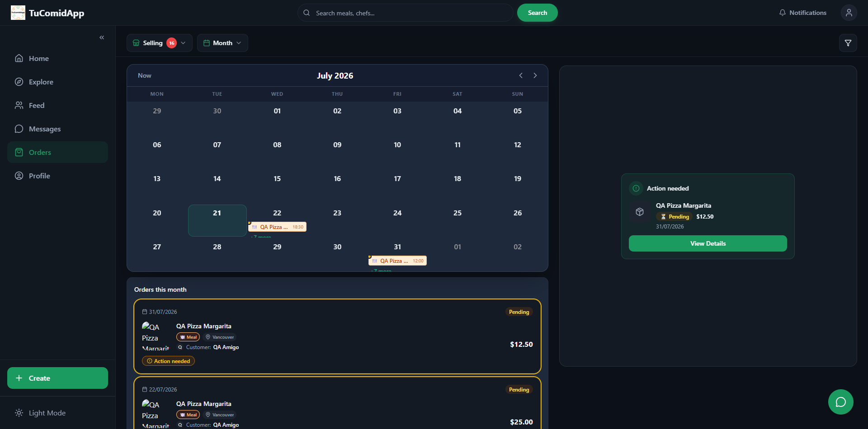The width and height of the screenshot is (868, 429).
Task: Click Pending status on 31/07/2026 order
Action: point(519,312)
